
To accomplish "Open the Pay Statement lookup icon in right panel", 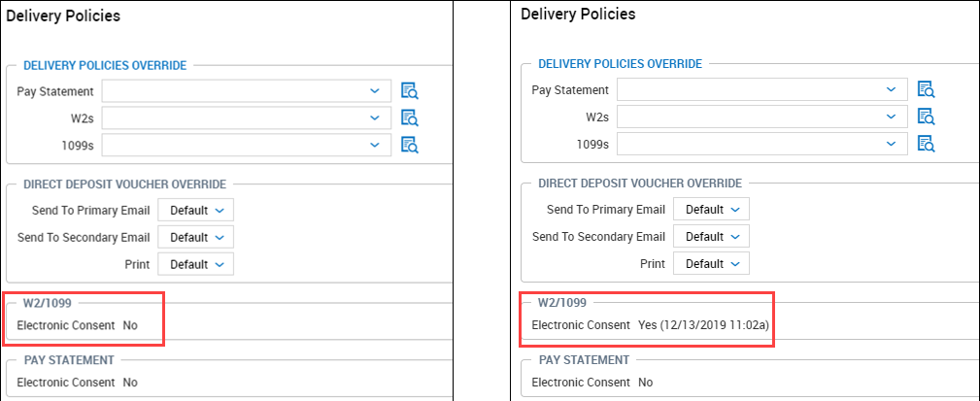I will (926, 90).
